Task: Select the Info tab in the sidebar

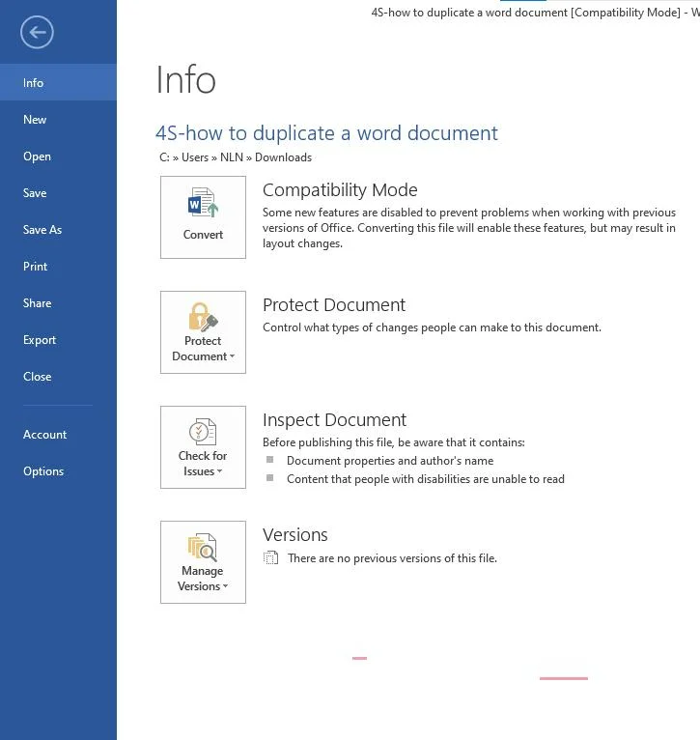Action: point(59,82)
